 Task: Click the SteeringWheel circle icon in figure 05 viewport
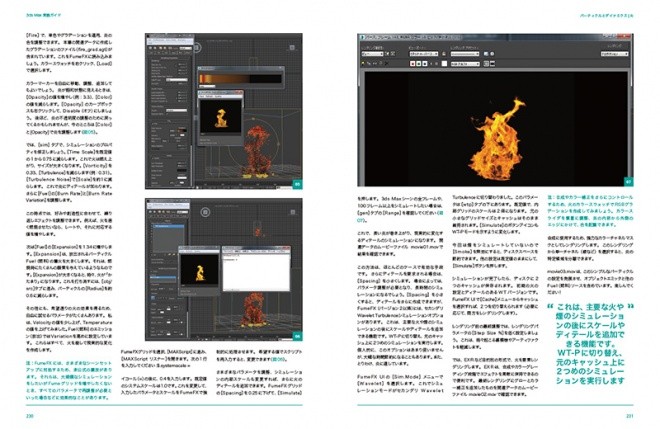tap(197, 48)
